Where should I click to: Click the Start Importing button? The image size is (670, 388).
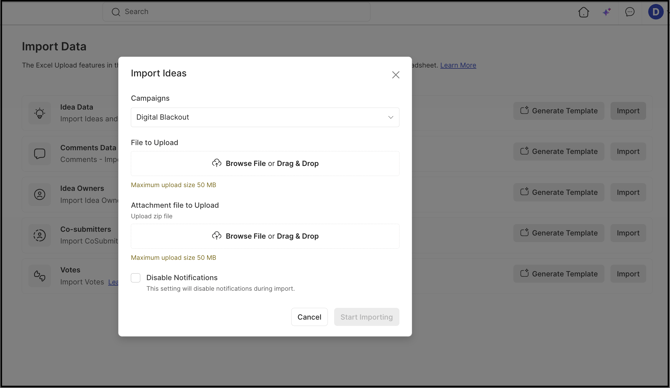coord(367,317)
